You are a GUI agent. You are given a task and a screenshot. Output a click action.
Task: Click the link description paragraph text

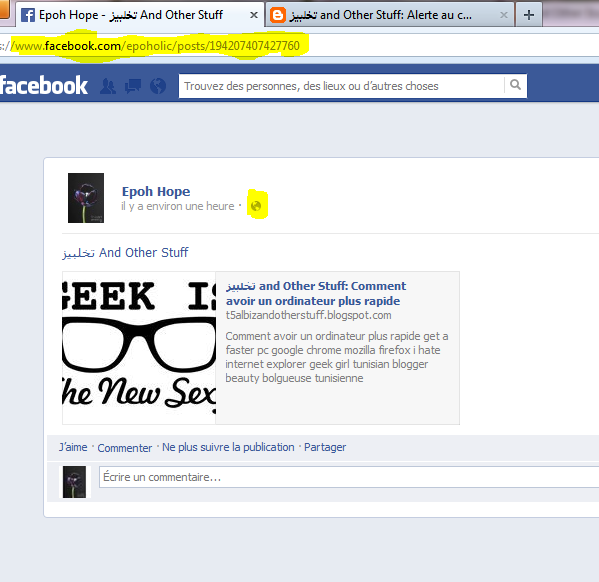[x=336, y=357]
